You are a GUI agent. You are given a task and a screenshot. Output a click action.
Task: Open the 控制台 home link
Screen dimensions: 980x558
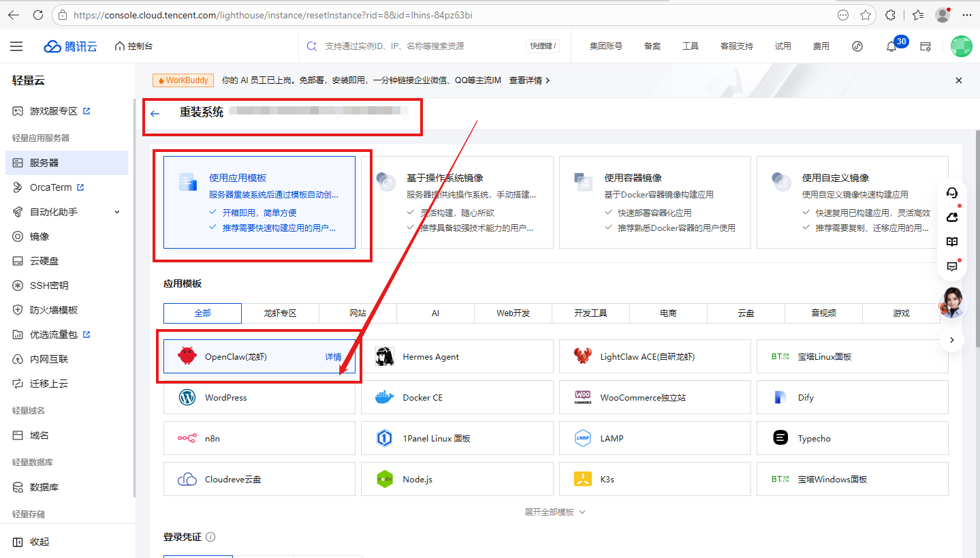133,46
